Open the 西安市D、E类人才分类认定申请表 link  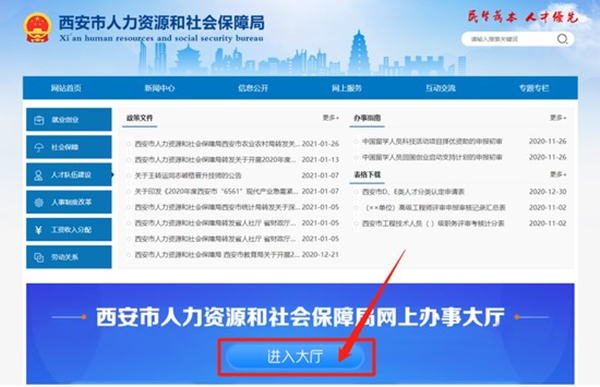tap(413, 191)
